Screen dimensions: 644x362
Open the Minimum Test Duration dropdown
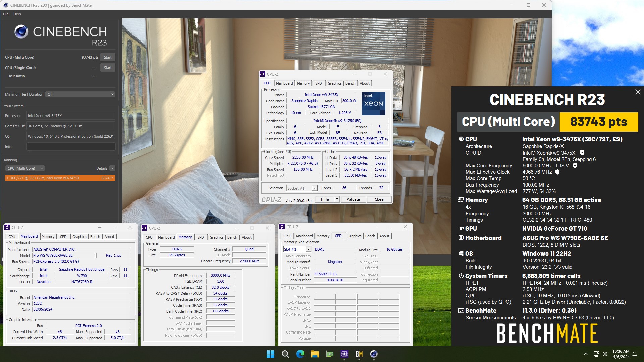(80, 94)
